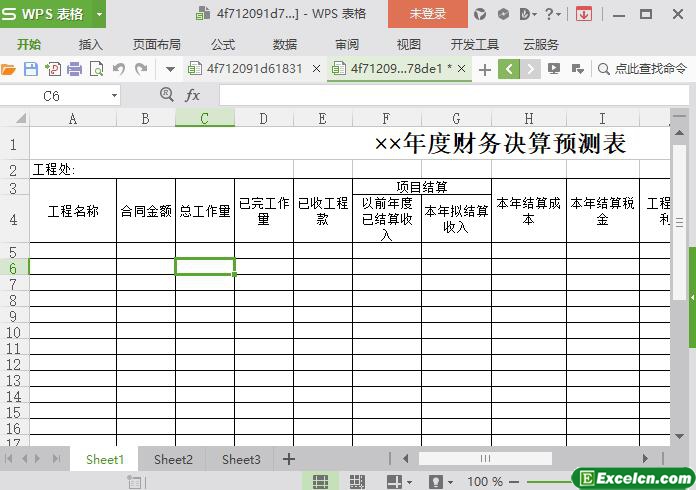
Task: Click the 100 % zoom level
Action: pyautogui.click(x=485, y=481)
